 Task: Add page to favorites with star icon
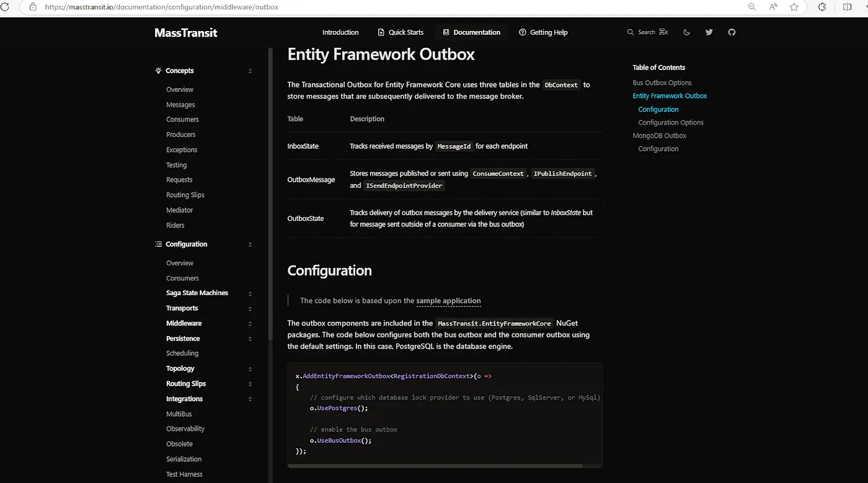[794, 7]
